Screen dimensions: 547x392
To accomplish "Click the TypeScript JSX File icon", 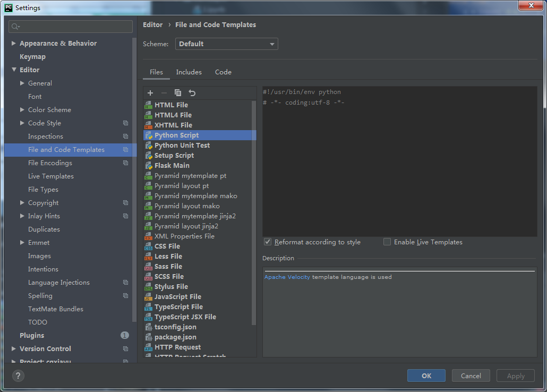I will [149, 317].
